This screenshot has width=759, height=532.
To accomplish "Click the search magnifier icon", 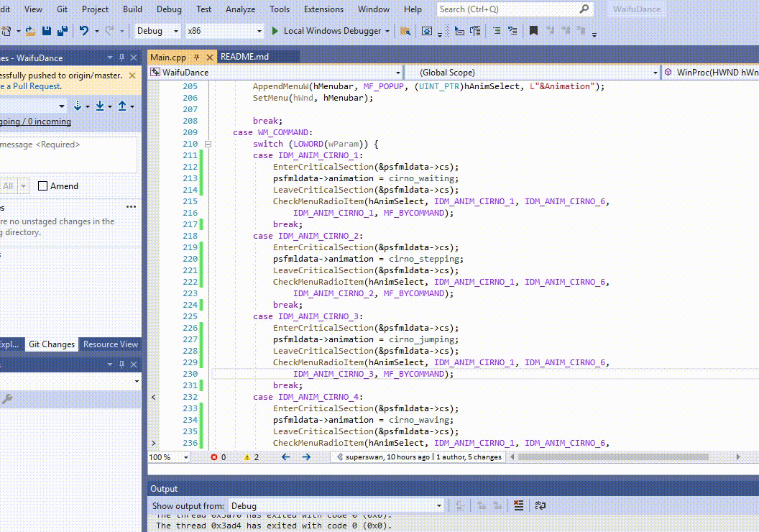I will click(x=584, y=9).
